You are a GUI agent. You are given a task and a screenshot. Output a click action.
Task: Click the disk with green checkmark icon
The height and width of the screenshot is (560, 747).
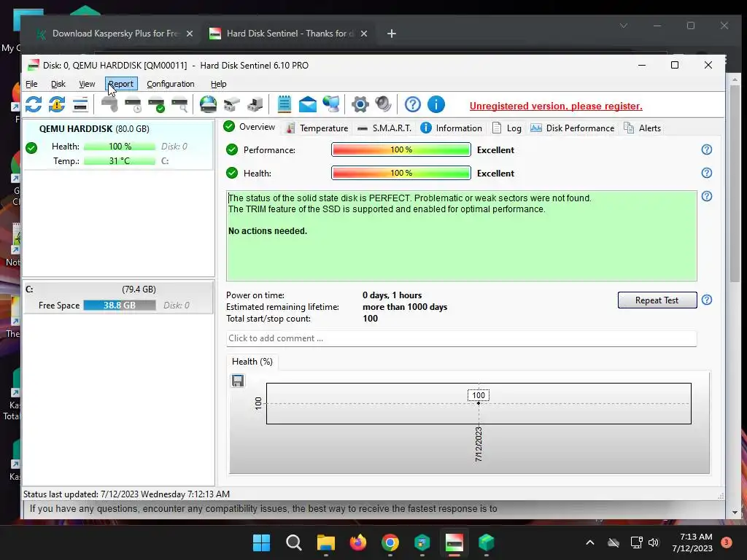coord(156,104)
